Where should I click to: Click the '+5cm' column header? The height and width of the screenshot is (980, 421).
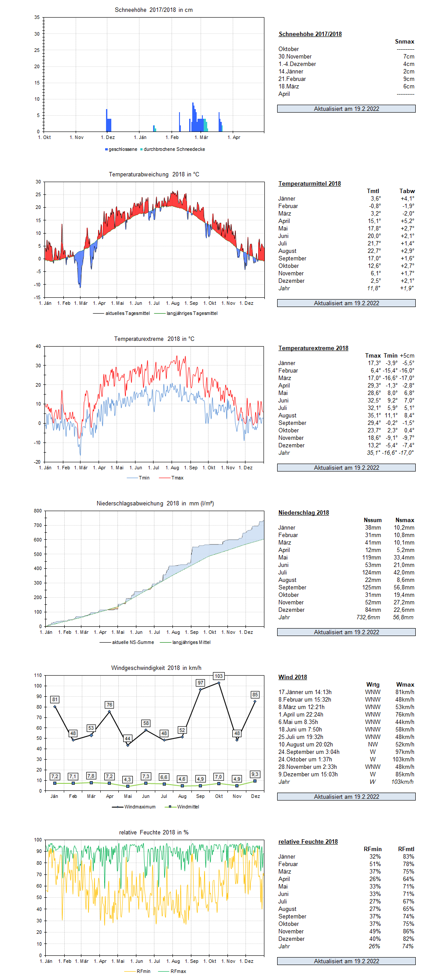(407, 355)
